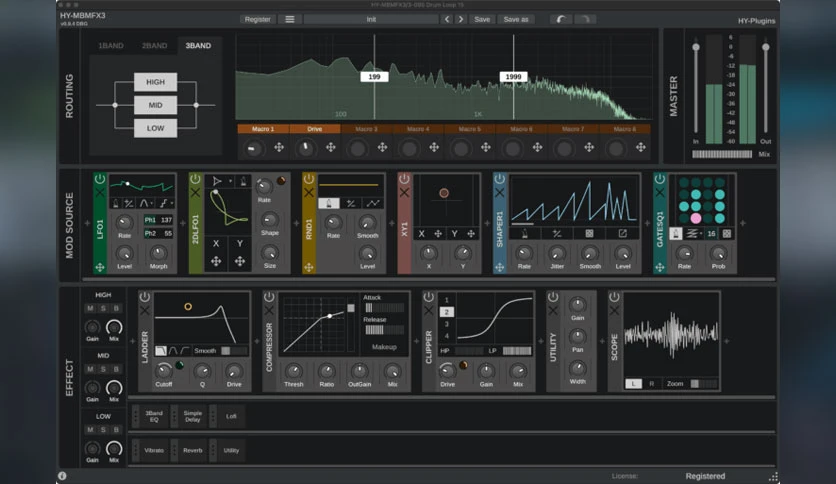Toggle the SHAPER1 power button
Screen dimensions: 836x484
click(x=499, y=179)
